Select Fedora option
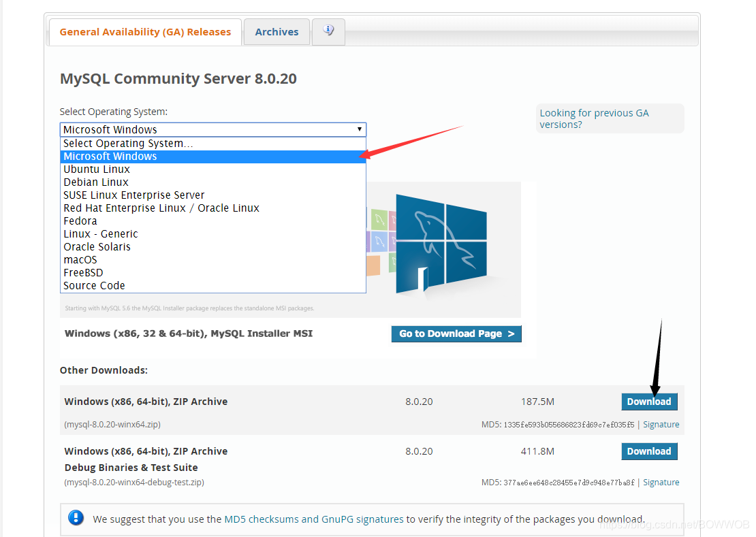The width and height of the screenshot is (756, 537). pos(213,221)
